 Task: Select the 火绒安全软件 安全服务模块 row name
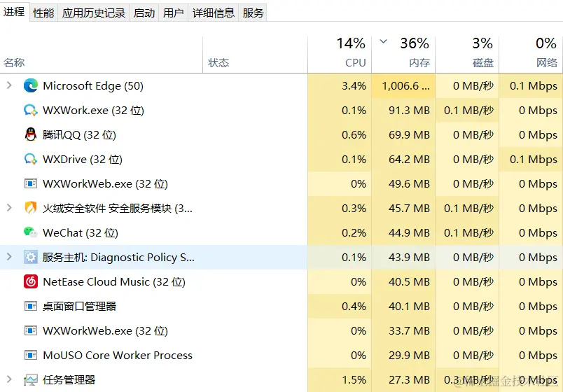coord(118,208)
